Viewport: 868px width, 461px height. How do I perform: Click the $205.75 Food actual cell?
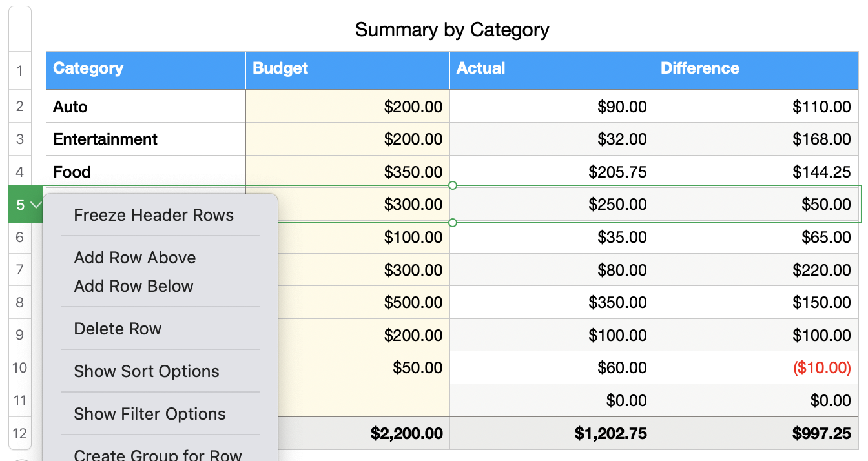click(552, 172)
